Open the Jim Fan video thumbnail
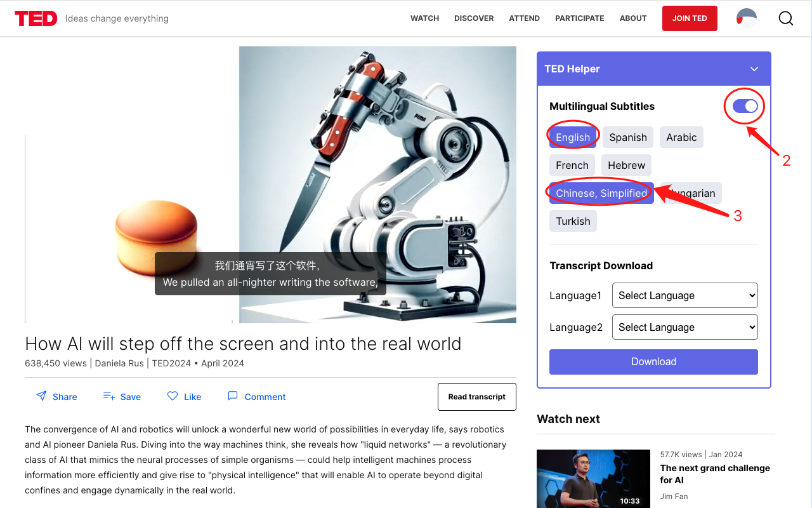812x508 pixels. click(x=593, y=479)
